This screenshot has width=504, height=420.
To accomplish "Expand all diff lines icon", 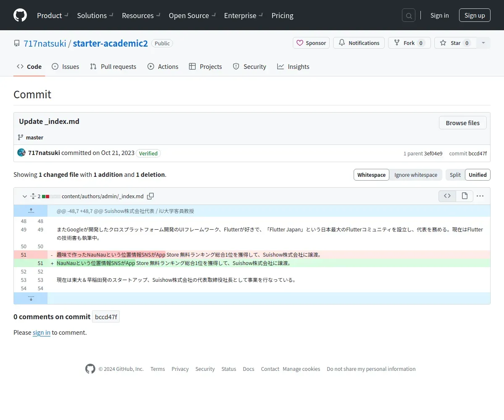I will tap(33, 196).
